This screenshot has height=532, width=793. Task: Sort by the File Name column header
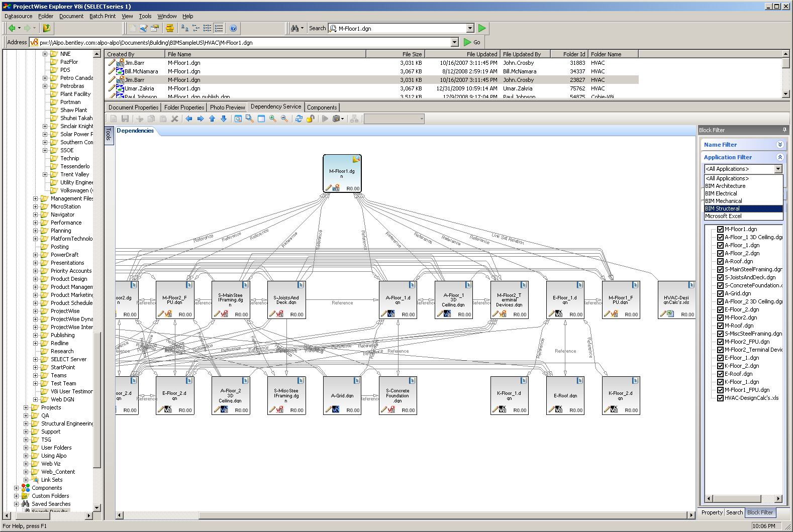pos(265,54)
